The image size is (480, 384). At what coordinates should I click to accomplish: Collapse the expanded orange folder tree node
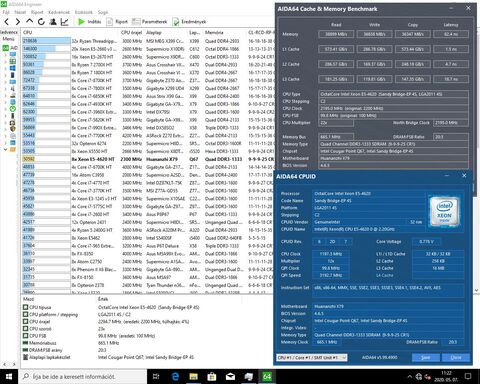[x=5, y=150]
